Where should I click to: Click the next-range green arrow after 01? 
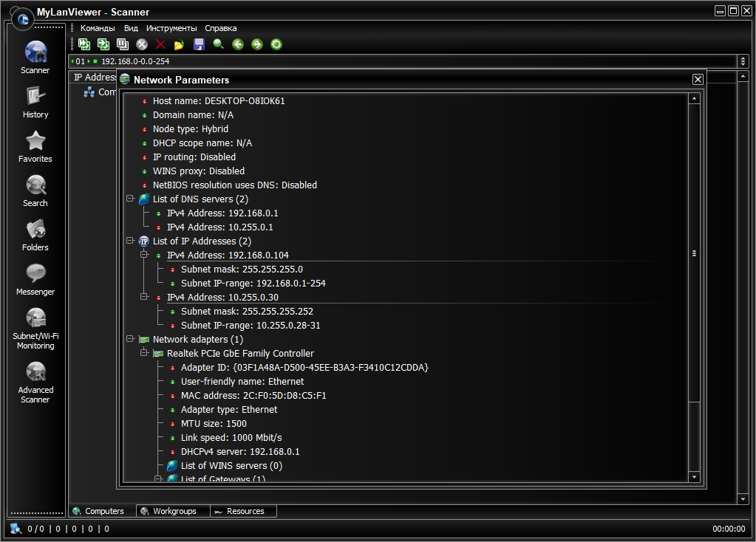pos(89,61)
